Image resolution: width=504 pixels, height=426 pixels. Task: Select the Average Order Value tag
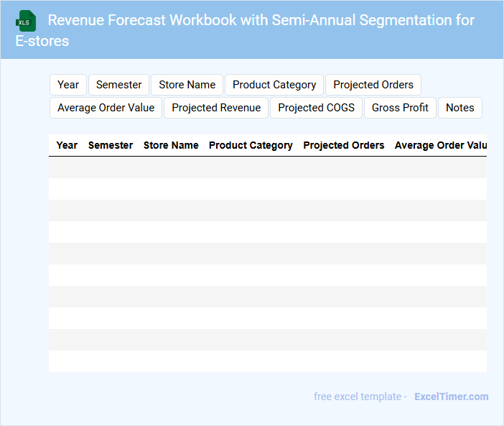106,108
